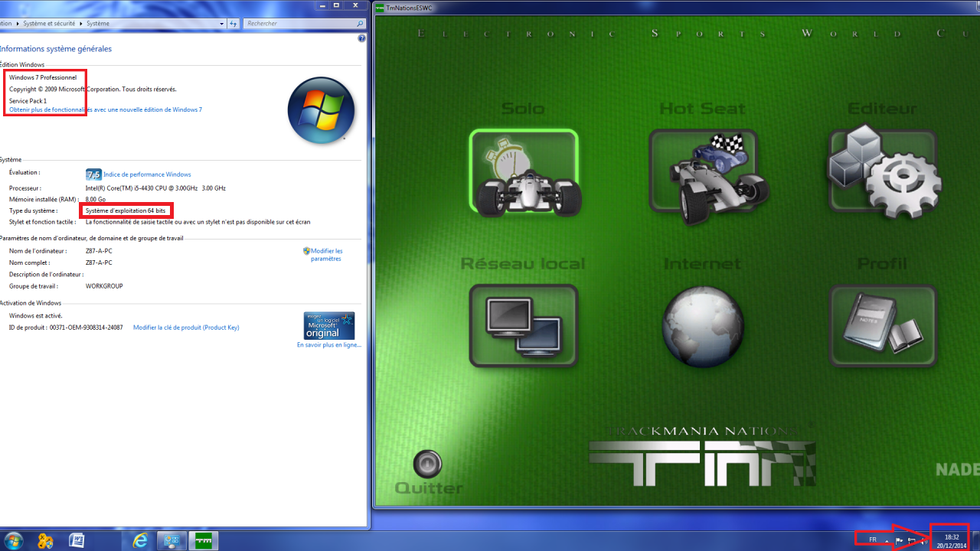Click Modifier les paramètres link
980x551 pixels.
pos(327,255)
